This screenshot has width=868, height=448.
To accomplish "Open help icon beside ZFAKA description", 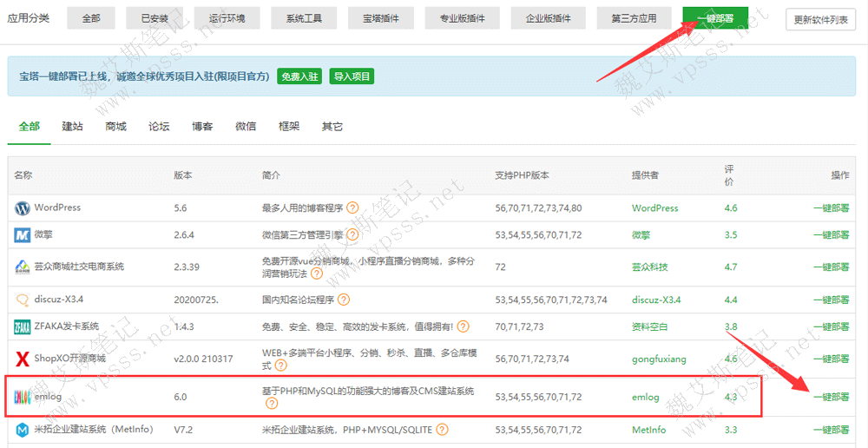I will coord(463,327).
